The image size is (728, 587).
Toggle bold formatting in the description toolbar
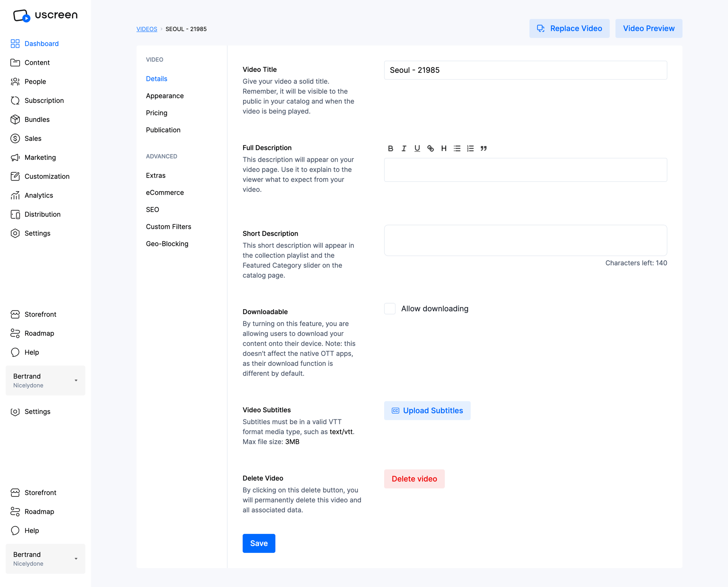click(391, 148)
